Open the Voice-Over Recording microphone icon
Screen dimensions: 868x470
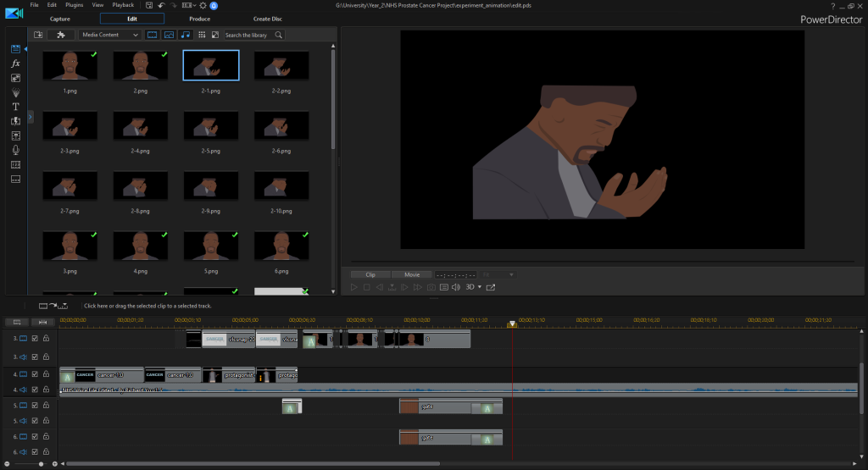click(15, 150)
